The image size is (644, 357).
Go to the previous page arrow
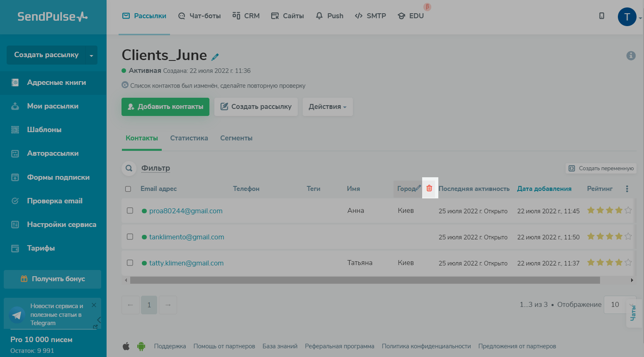(130, 305)
